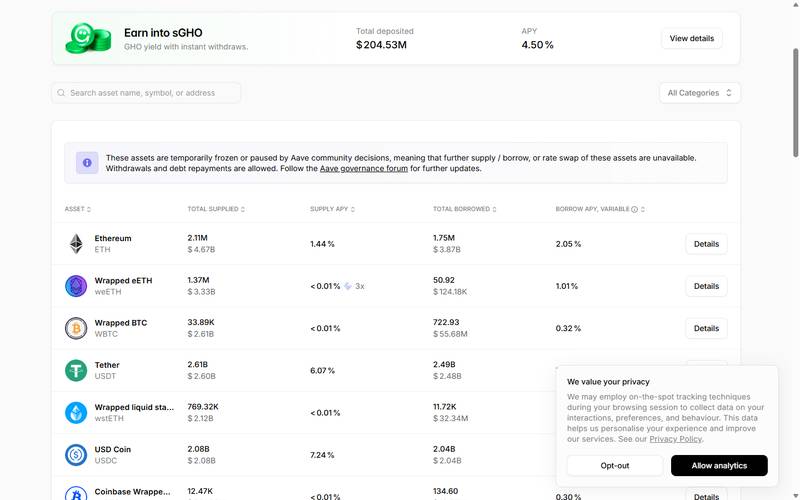Click the Tether USDT token icon
800x500 pixels.
click(x=76, y=370)
